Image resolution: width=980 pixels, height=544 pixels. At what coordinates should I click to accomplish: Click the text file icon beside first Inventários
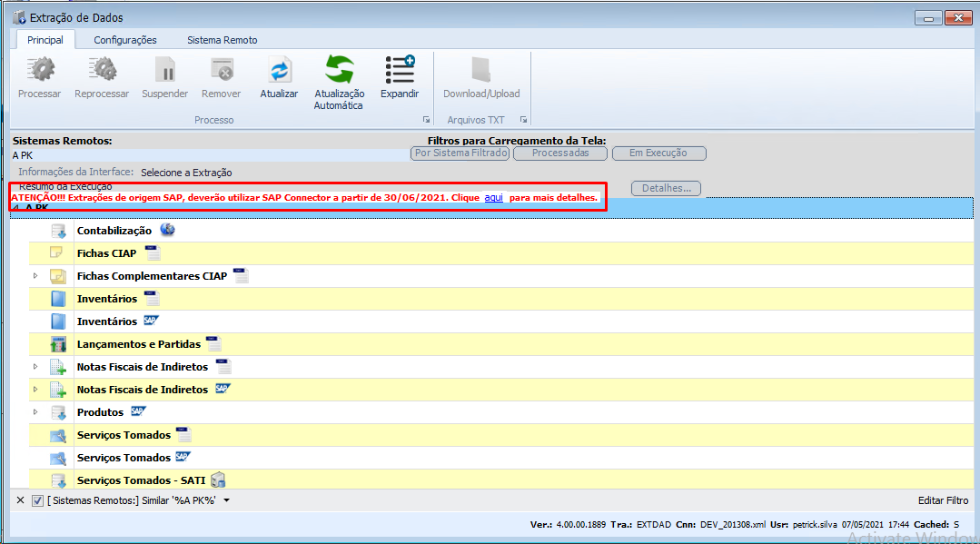click(x=152, y=298)
